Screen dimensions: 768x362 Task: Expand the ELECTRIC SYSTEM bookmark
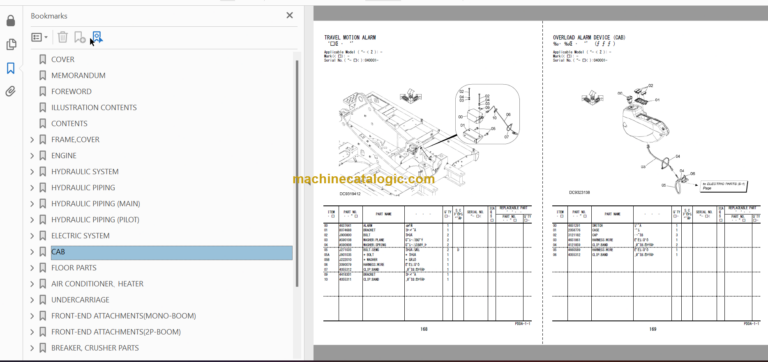32,236
